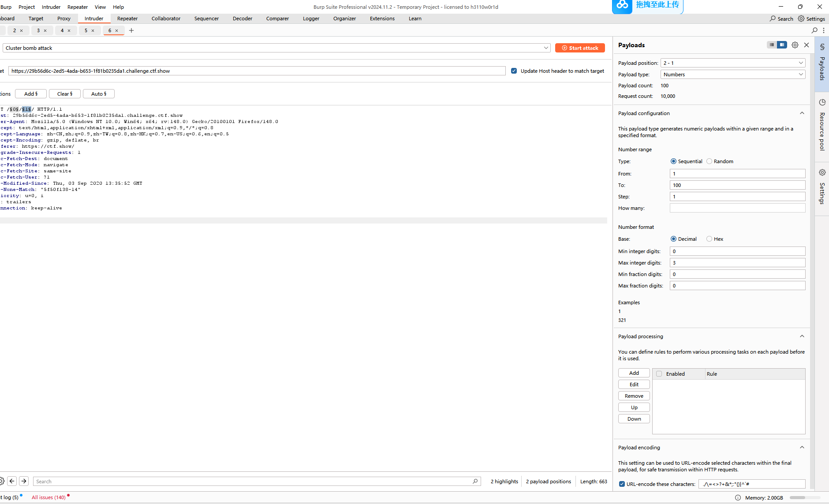Click the Auto § button
The width and height of the screenshot is (829, 504).
click(99, 94)
